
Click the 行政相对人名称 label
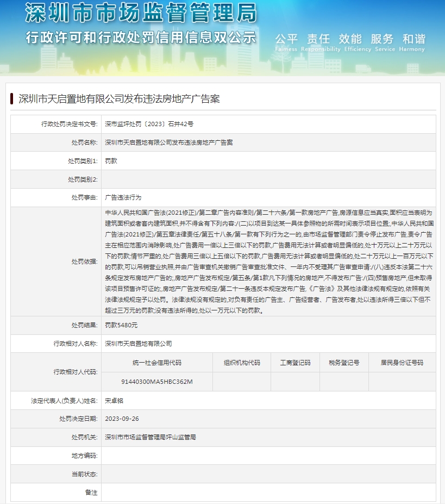[75, 344]
